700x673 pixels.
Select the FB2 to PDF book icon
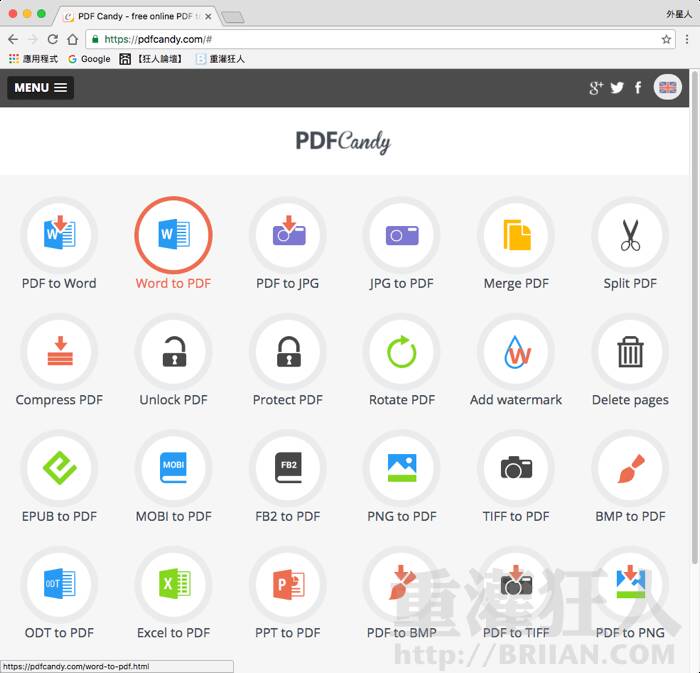pos(288,468)
